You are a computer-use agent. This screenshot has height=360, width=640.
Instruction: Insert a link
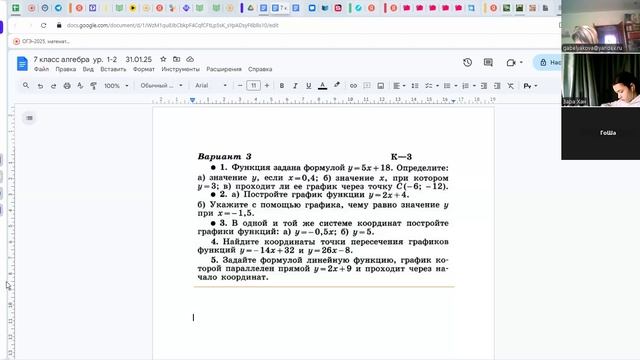pos(353,86)
